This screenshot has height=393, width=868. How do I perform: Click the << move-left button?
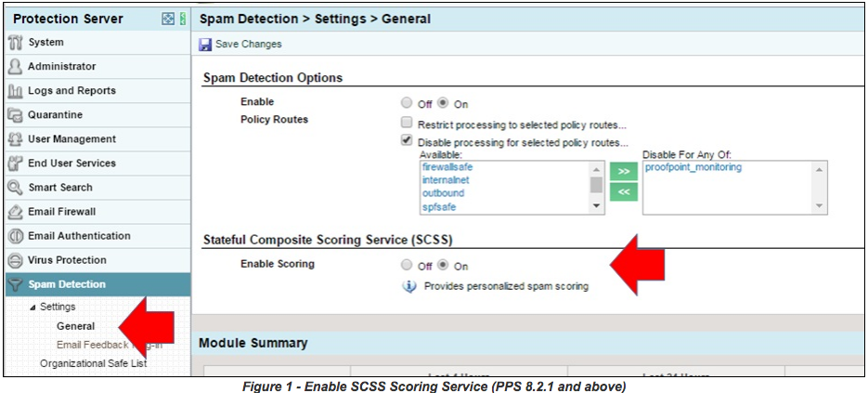[623, 191]
